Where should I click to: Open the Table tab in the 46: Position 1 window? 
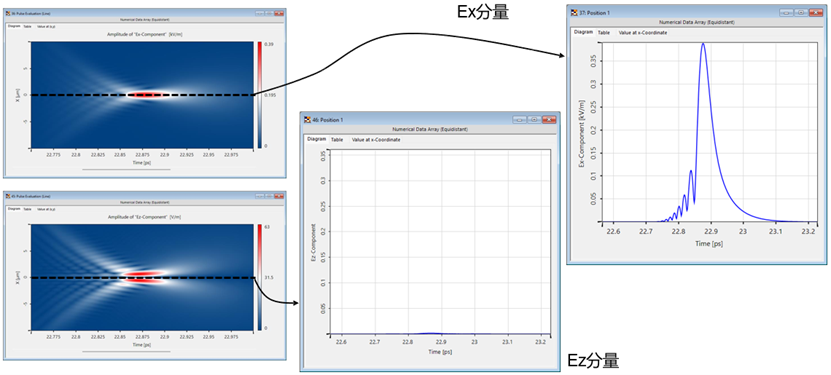point(337,139)
